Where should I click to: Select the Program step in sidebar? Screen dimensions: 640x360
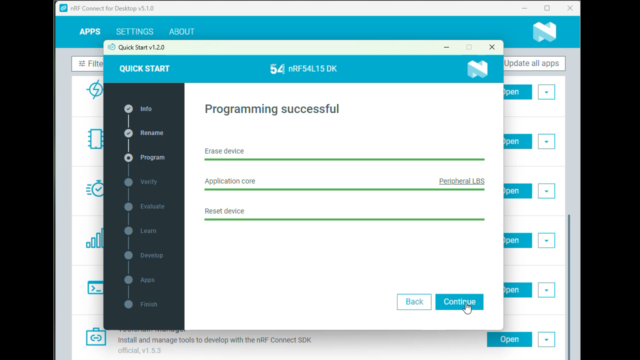[x=144, y=158]
